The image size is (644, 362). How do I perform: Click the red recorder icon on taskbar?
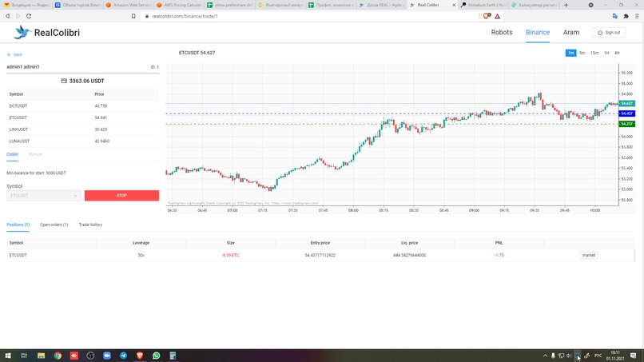coord(74,356)
